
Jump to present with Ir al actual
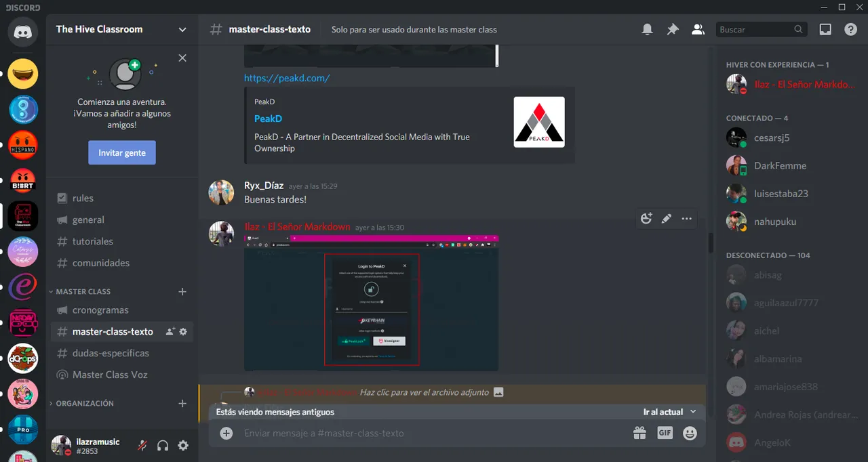669,412
